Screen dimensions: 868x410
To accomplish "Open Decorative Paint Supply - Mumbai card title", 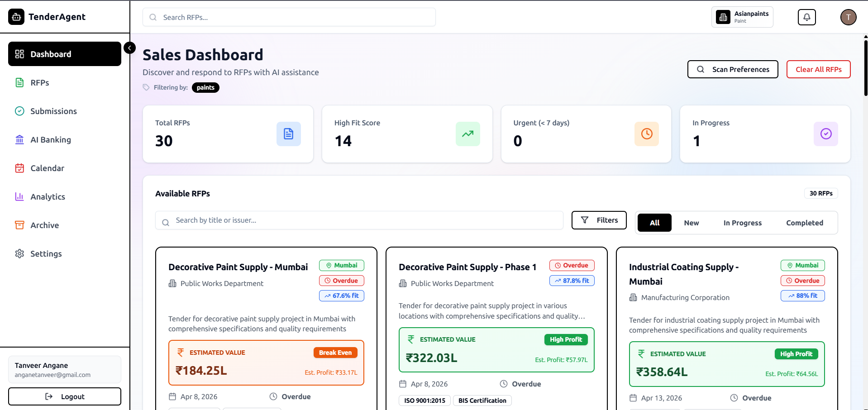I will tap(238, 267).
